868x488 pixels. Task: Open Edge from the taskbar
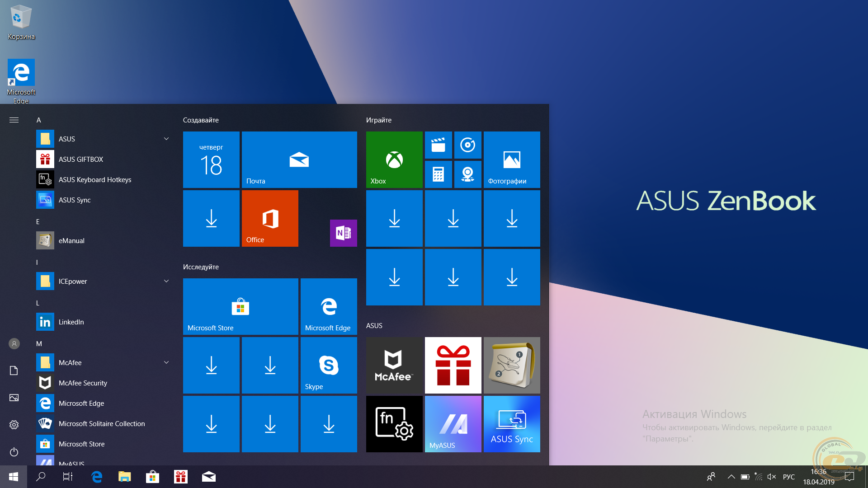coord(97,477)
